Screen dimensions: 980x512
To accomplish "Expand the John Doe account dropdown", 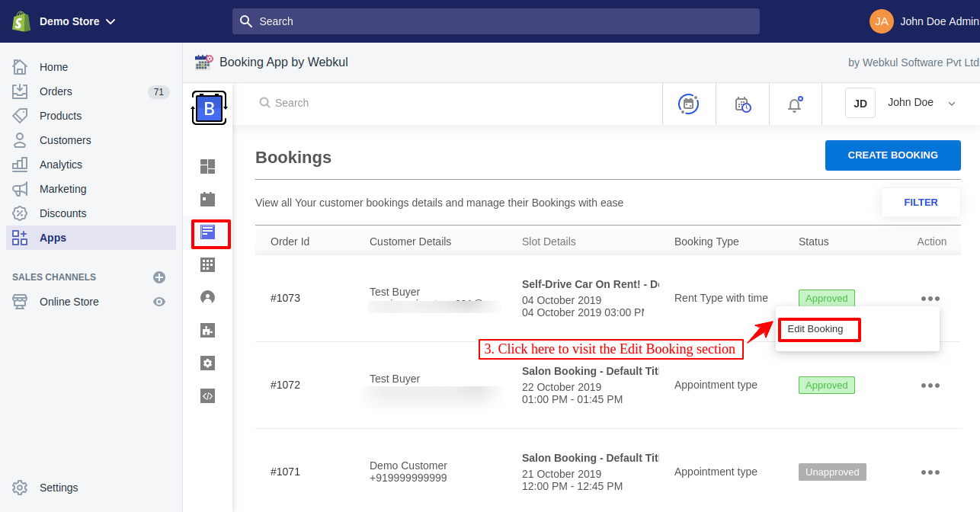I will click(921, 102).
